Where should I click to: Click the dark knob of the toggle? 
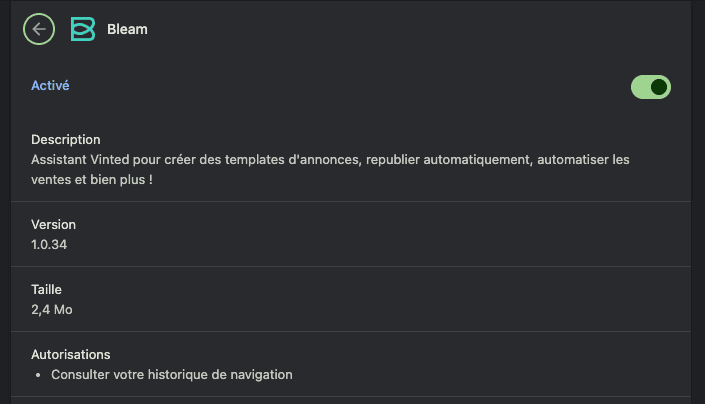(x=658, y=87)
